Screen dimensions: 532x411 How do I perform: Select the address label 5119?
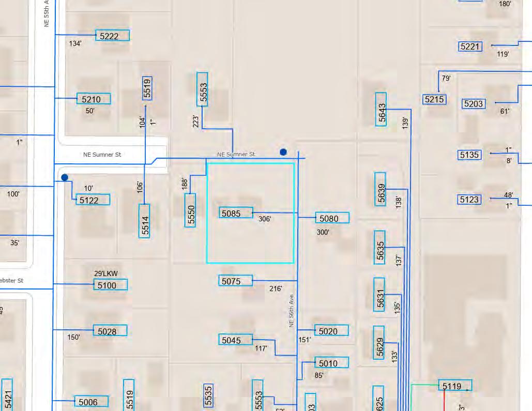455,385
